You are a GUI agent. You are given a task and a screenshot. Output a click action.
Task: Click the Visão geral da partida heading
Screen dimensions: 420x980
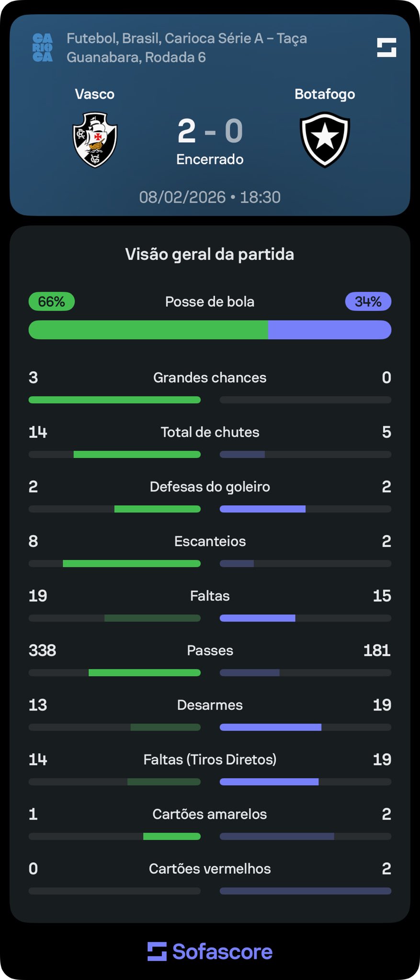tap(210, 254)
